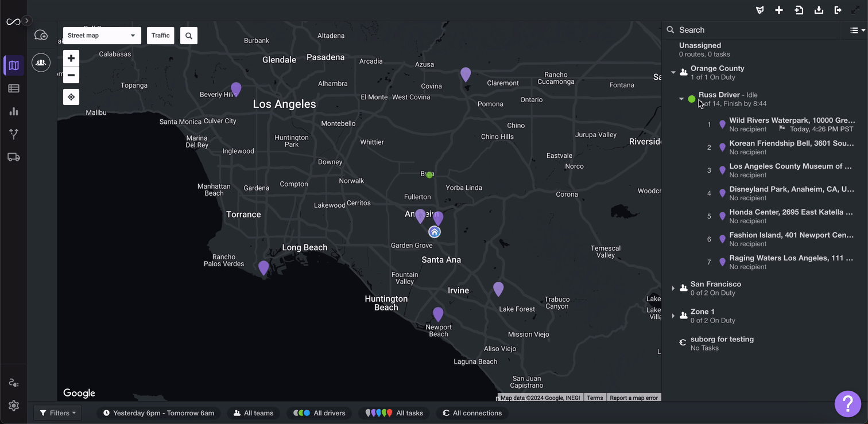Click the home hub marker near Anaheim
The height and width of the screenshot is (424, 868).
tap(435, 232)
